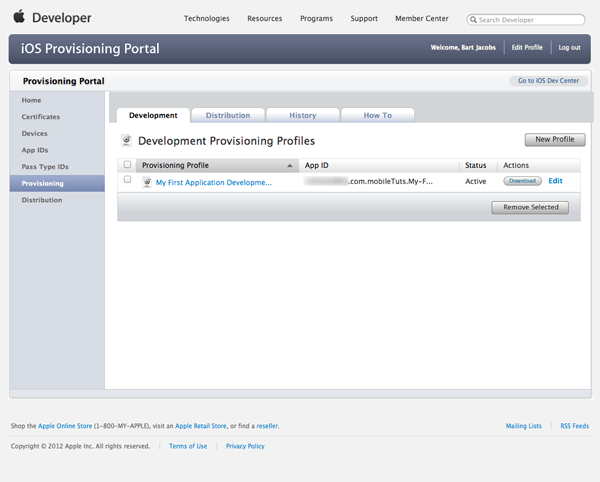The width and height of the screenshot is (600, 482).
Task: Open My First Application Development profile link
Action: point(214,182)
